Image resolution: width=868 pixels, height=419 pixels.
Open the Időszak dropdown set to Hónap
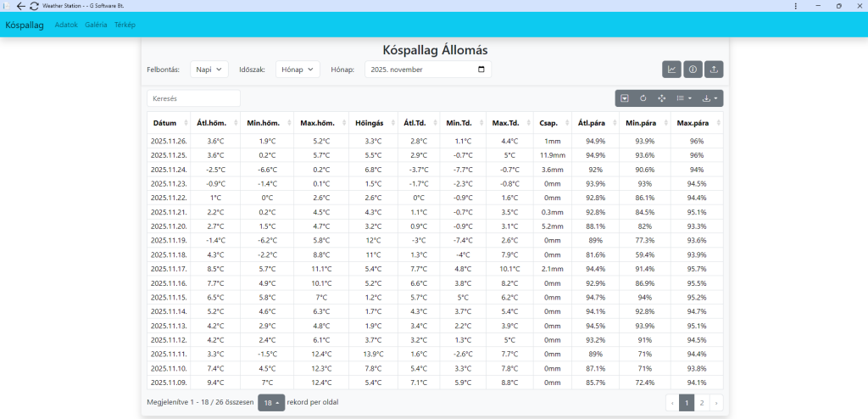(x=298, y=70)
